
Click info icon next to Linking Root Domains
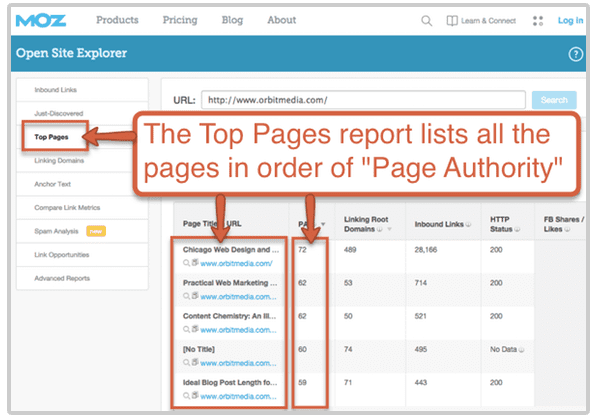[379, 229]
